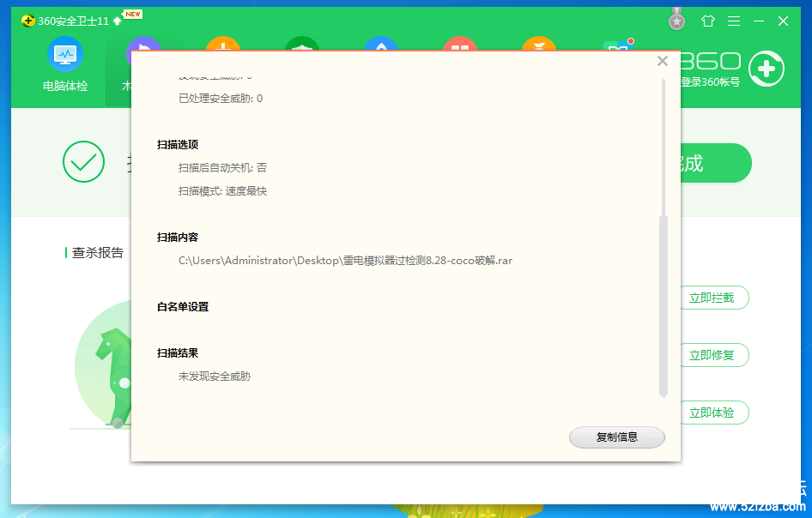Click the 立即体验 button

715,413
